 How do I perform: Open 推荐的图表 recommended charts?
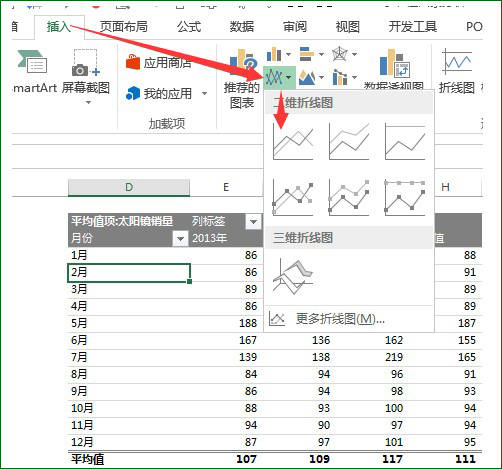coord(242,79)
